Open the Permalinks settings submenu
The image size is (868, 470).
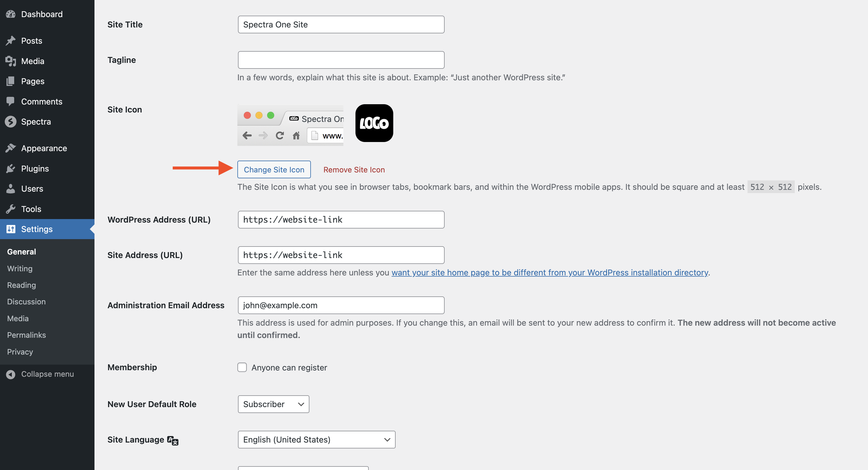tap(26, 335)
